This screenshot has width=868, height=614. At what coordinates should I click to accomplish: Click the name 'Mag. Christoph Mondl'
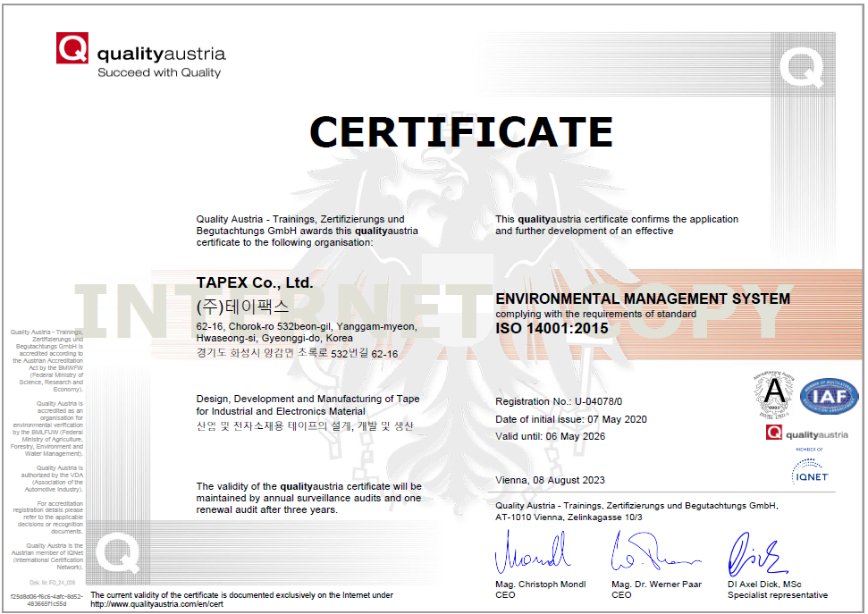pos(540,585)
